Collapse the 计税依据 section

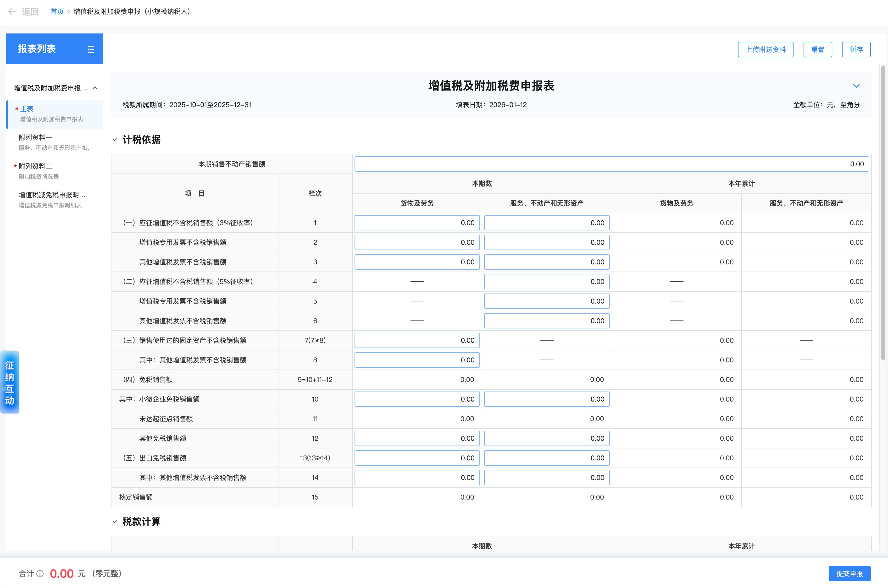[x=115, y=140]
